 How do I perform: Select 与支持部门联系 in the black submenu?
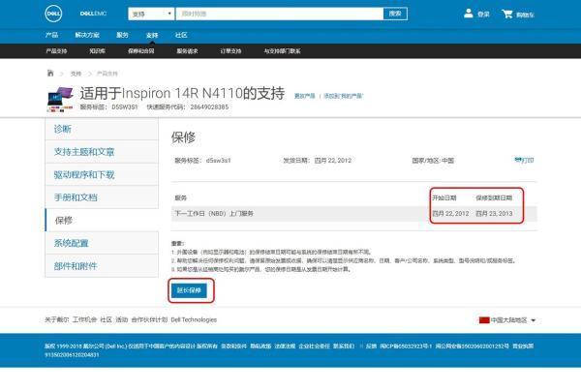[282, 51]
